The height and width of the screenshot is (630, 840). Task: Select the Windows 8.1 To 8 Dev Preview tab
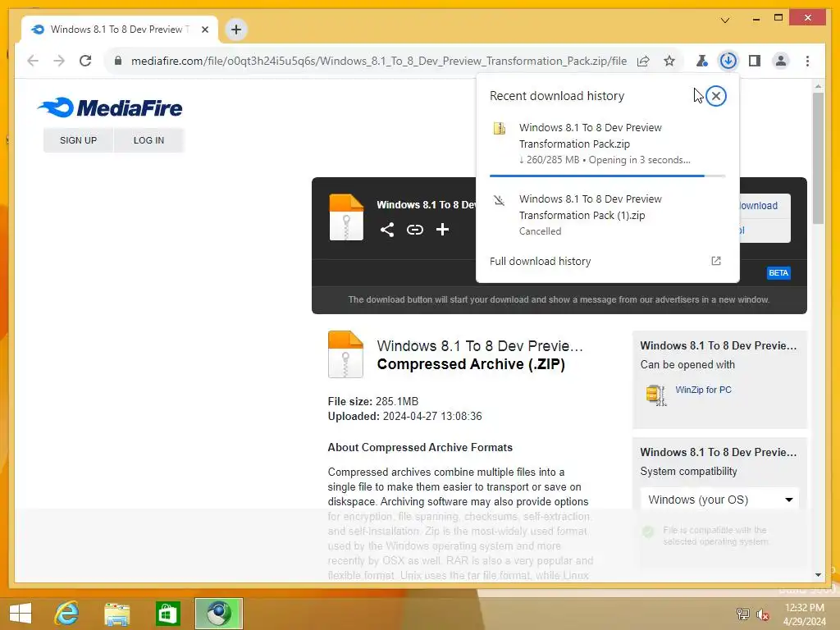pyautogui.click(x=120, y=30)
